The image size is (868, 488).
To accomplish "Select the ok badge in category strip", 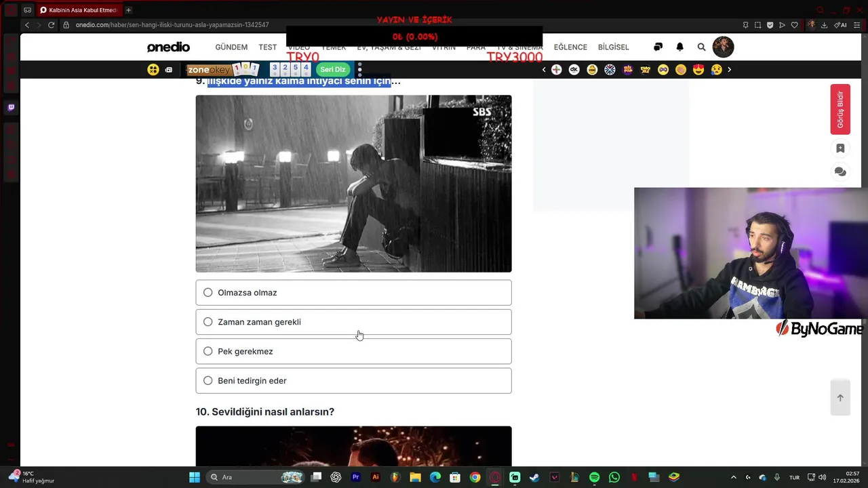I will (x=574, y=69).
